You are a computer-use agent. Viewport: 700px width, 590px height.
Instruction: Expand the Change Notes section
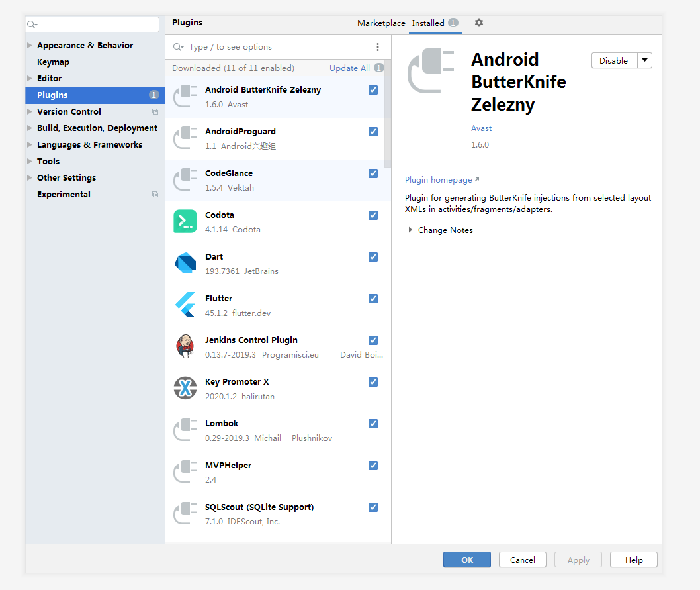(410, 230)
